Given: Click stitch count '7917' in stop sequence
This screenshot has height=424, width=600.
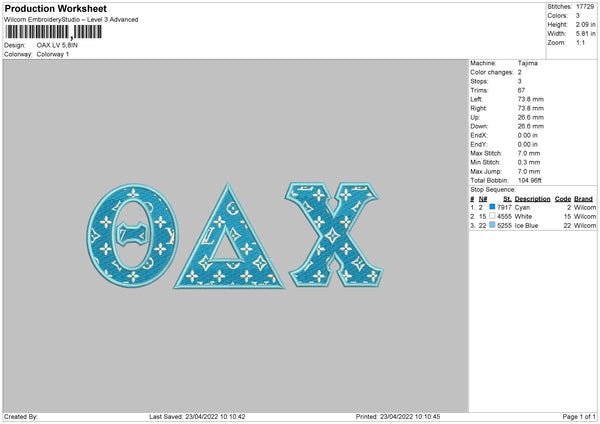Looking at the screenshot, I should [x=504, y=207].
